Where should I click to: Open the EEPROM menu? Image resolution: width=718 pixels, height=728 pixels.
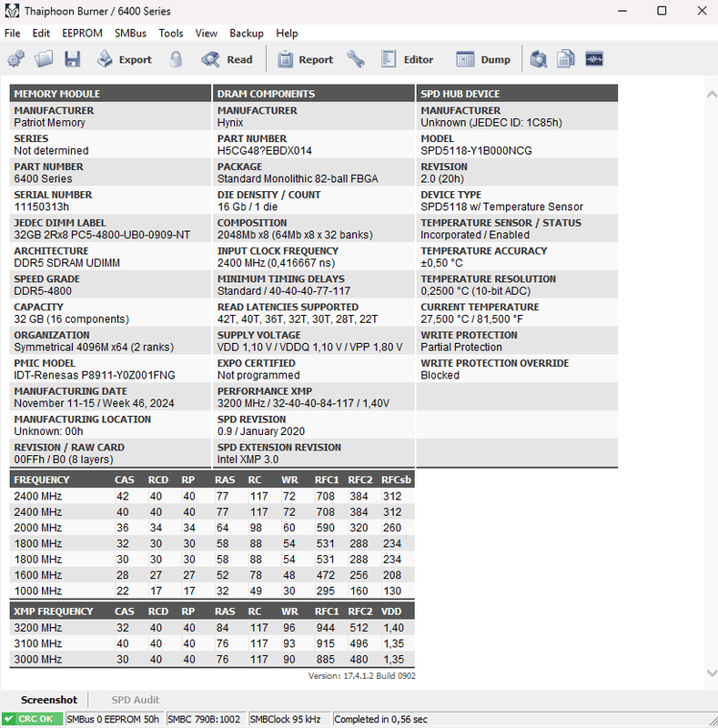pyautogui.click(x=82, y=33)
